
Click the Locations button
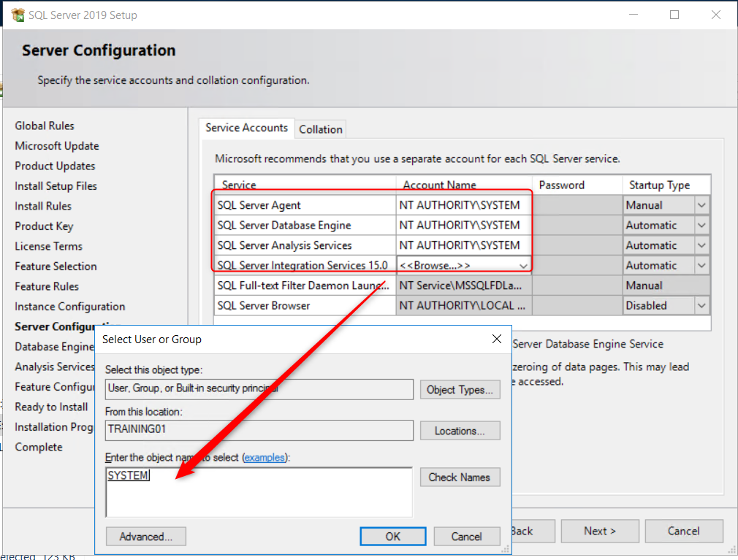(x=460, y=431)
